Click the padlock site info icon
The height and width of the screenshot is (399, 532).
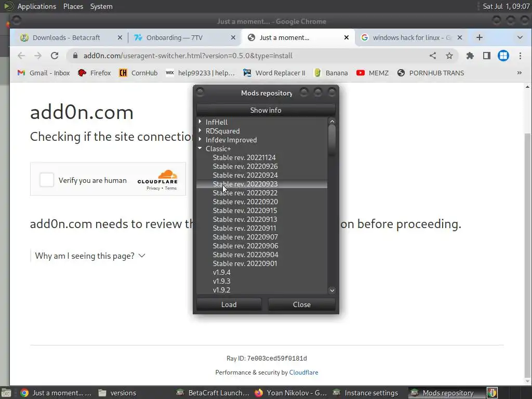[75, 56]
